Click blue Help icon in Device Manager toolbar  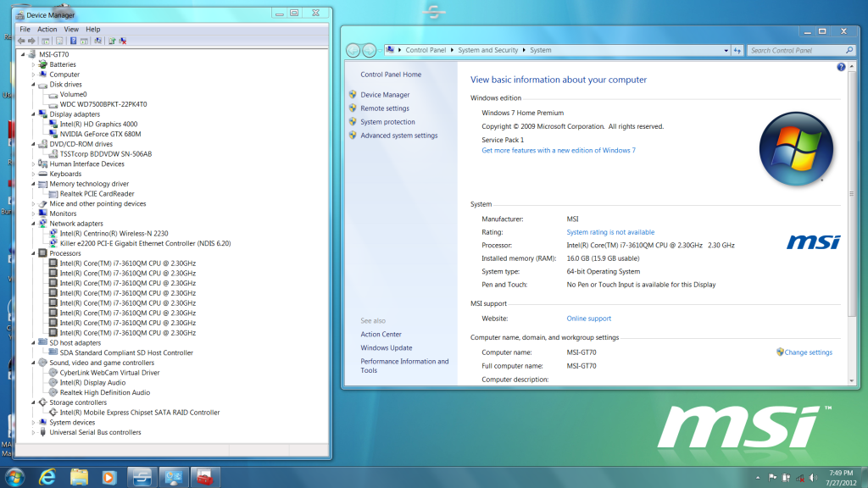(73, 41)
